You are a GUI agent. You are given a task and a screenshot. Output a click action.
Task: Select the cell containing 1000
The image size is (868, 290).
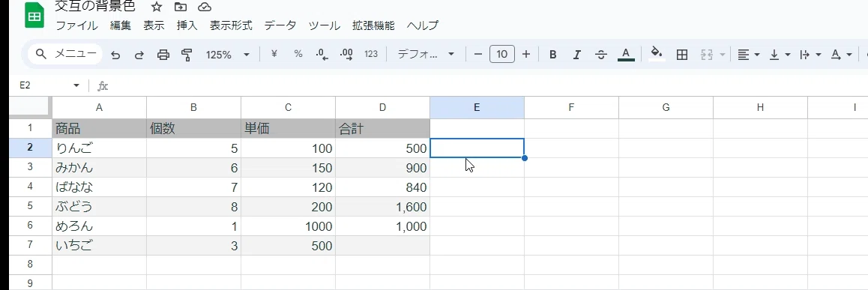tap(289, 226)
